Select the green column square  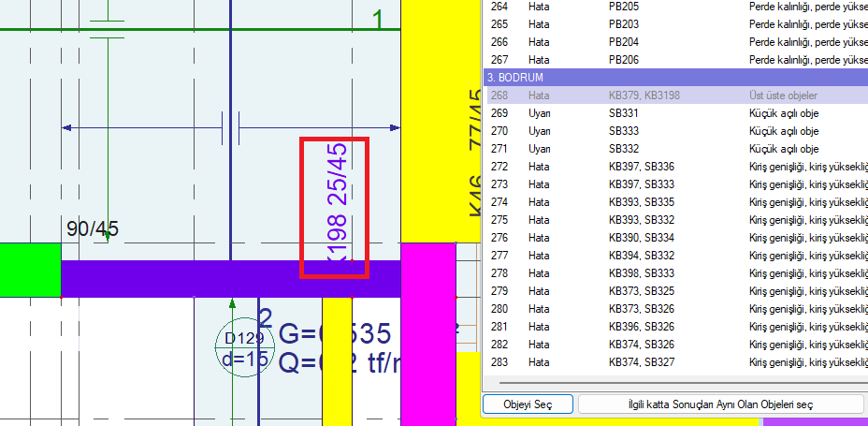pyautogui.click(x=30, y=270)
